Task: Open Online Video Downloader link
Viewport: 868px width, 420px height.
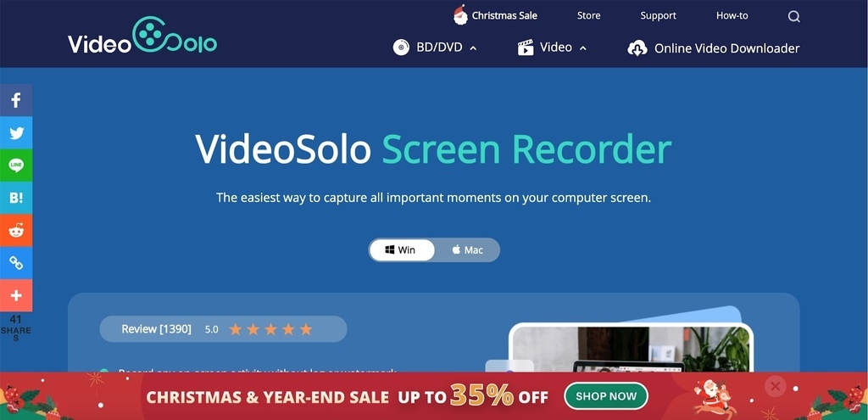Action: point(714,48)
